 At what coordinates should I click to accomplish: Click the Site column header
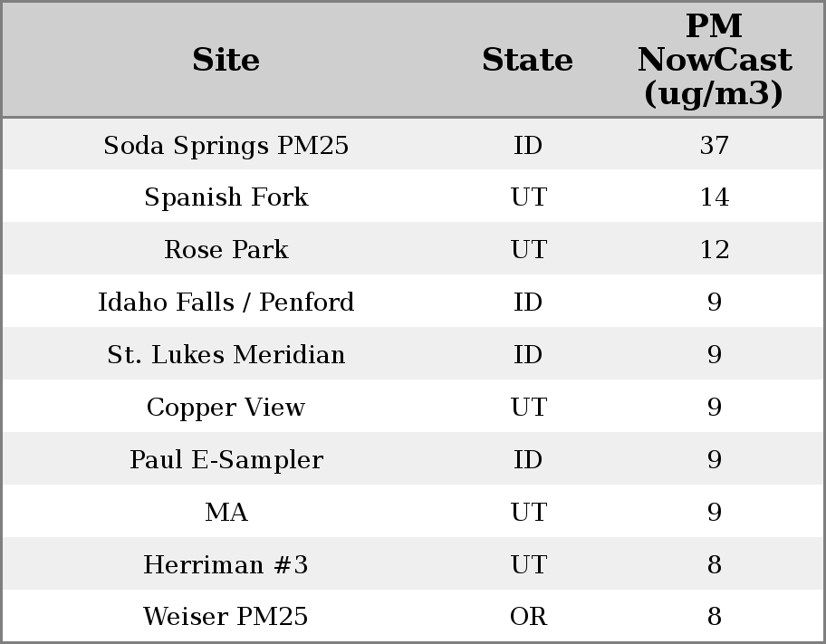(226, 60)
